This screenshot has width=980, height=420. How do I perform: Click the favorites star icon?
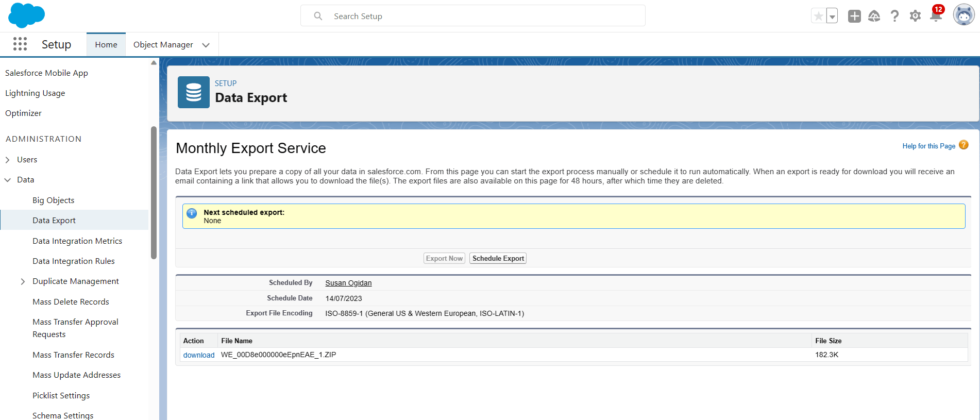[x=818, y=16]
